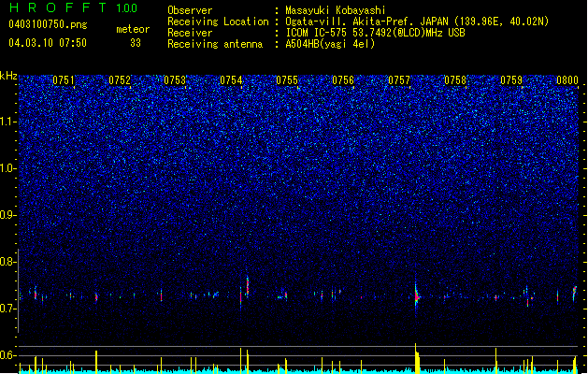The height and width of the screenshot is (374, 588).
Task: Click the 0.9 frequency axis label
Action: point(8,215)
